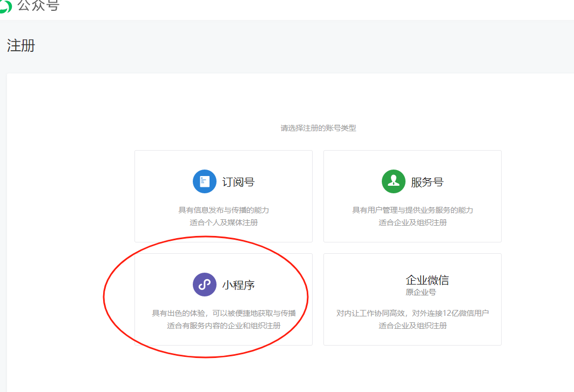Click the green 服务号 person icon
This screenshot has width=574, height=392.
pos(393,181)
